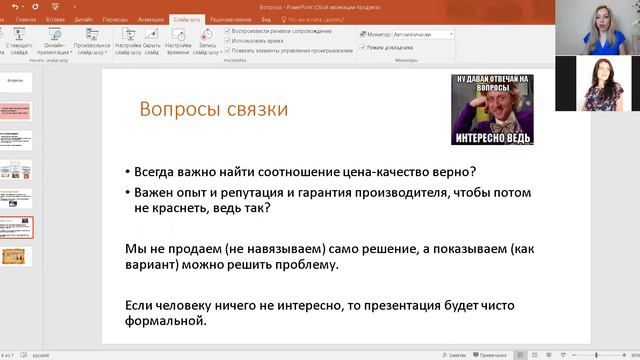640x360 pixels.
Task: Select the pink slide thumbnail in panel
Action: pyautogui.click(x=16, y=111)
